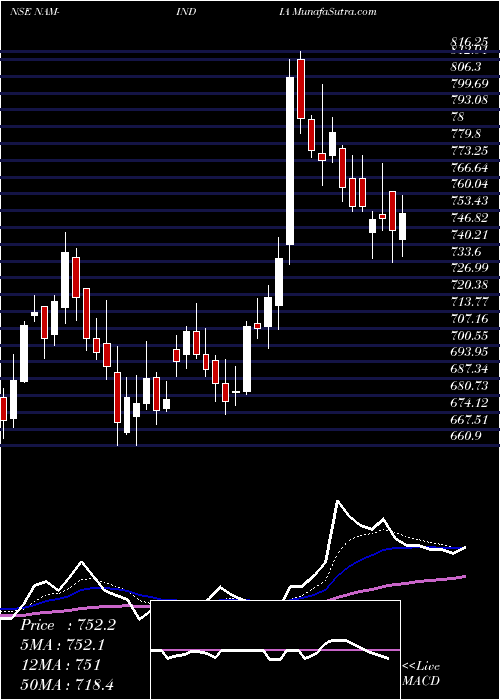This screenshot has width=500, height=700.
Task: Click the 753.43 price axis label
Action: click(470, 201)
